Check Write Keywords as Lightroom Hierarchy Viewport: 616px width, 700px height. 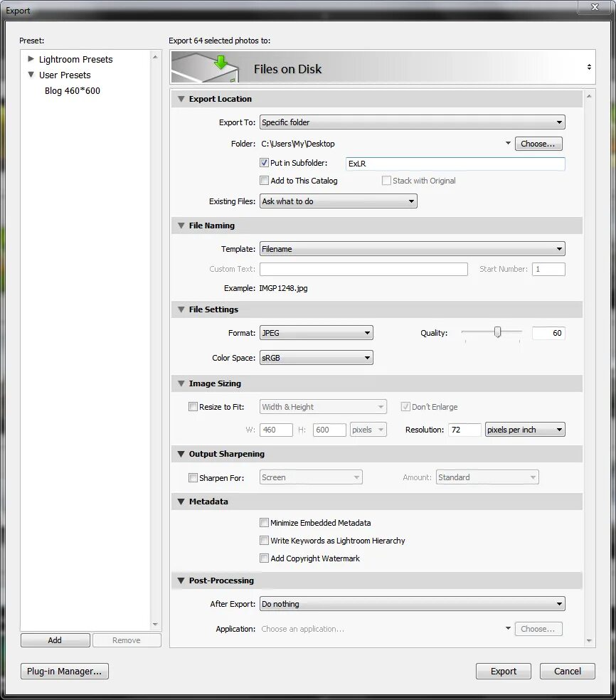(265, 540)
